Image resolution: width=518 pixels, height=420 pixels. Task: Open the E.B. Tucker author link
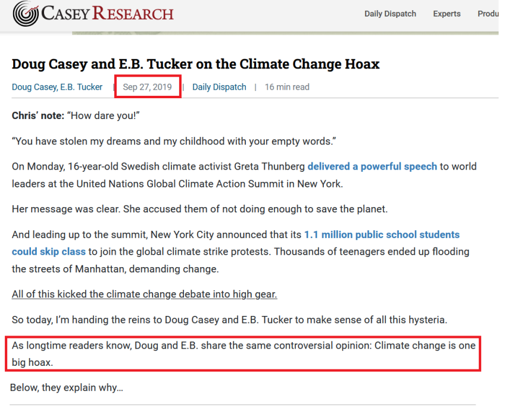click(81, 87)
